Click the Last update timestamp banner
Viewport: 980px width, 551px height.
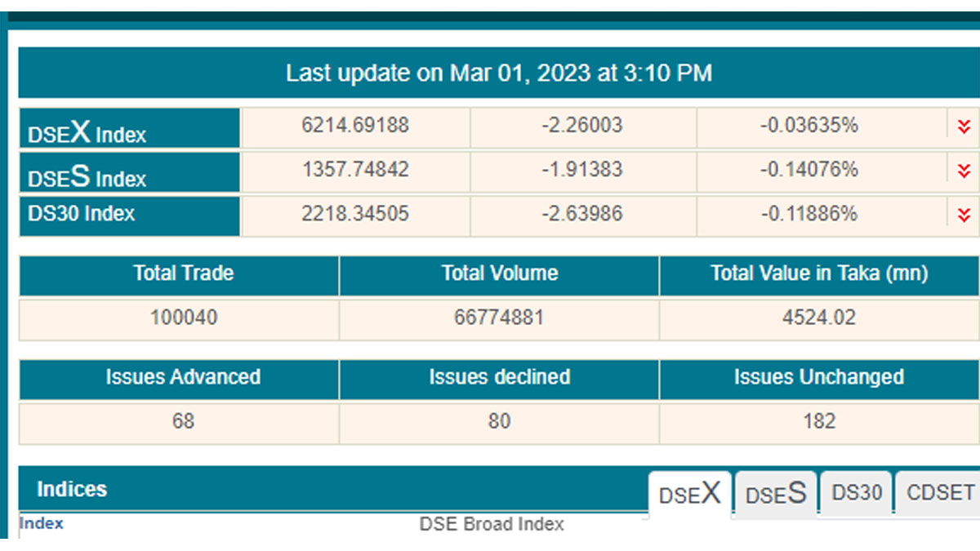[x=498, y=73]
